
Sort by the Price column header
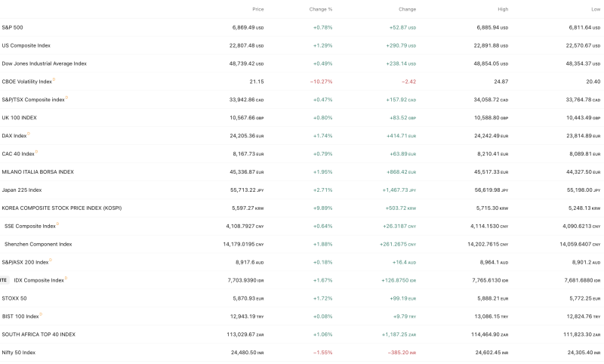click(x=258, y=9)
